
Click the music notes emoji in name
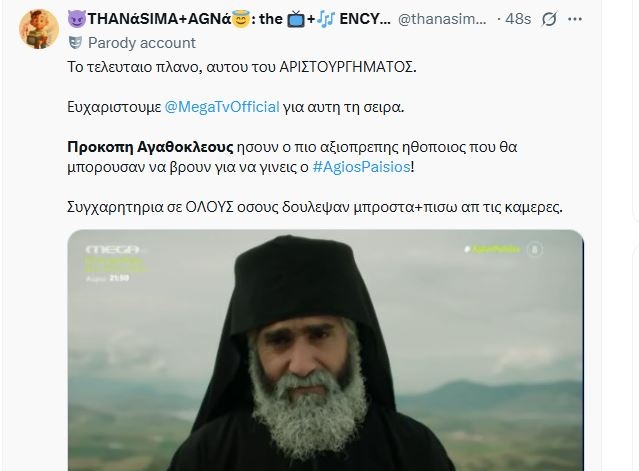(x=326, y=19)
